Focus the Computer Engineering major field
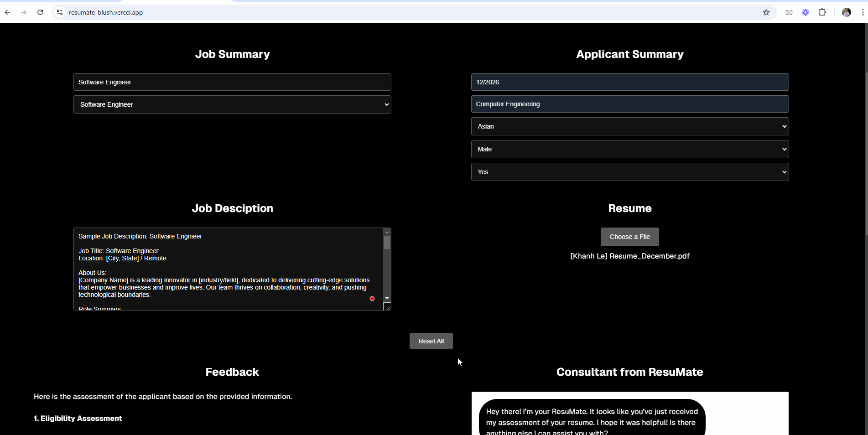Image resolution: width=868 pixels, height=435 pixels. (x=629, y=104)
